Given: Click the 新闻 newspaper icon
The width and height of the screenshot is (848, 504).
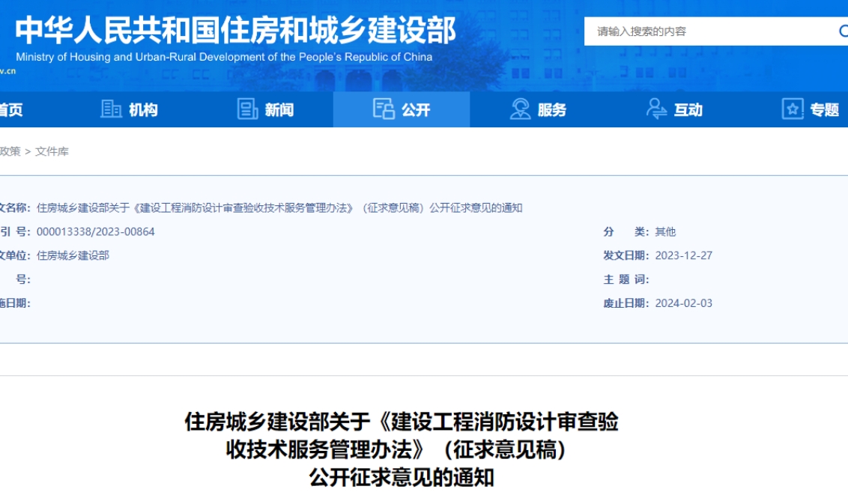Looking at the screenshot, I should (x=248, y=109).
